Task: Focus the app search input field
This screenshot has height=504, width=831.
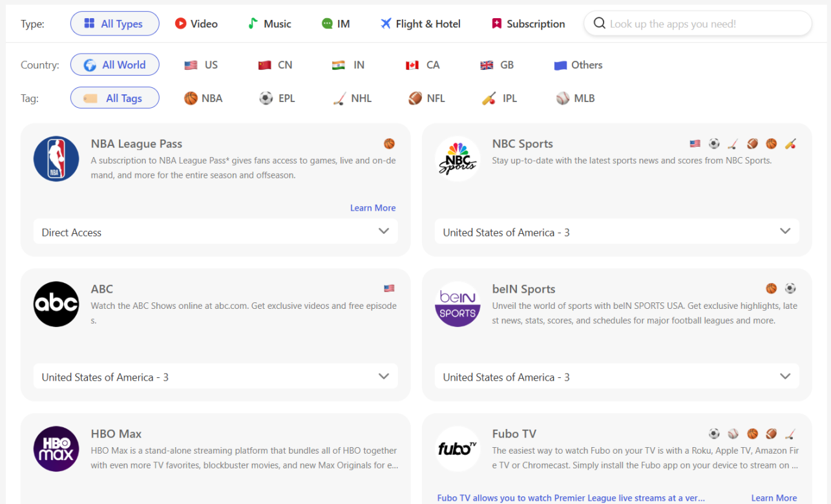Action: 704,24
